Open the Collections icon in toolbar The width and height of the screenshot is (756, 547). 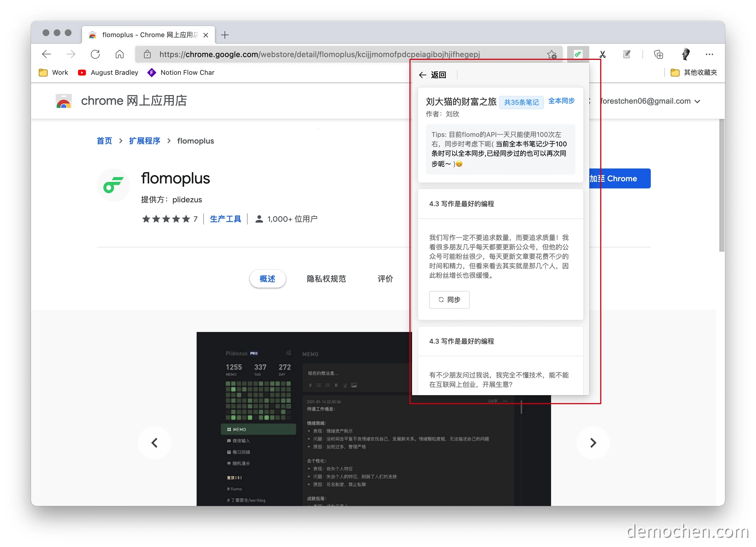[658, 54]
